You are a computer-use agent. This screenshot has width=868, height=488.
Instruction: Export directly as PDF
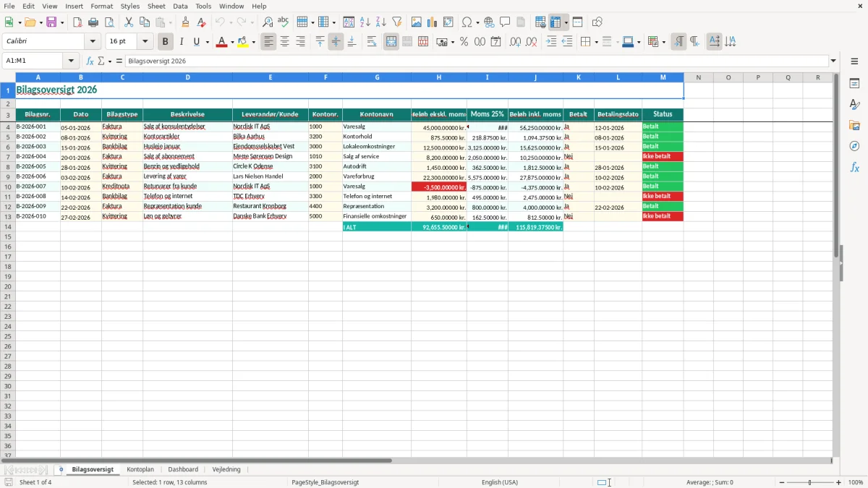point(77,22)
